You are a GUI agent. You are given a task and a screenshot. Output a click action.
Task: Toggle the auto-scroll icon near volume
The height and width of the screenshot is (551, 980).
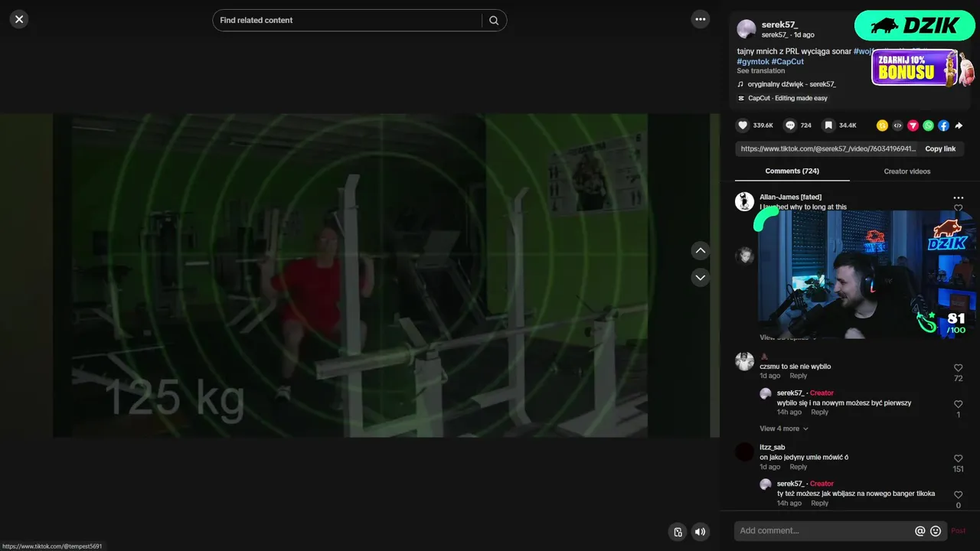[x=678, y=532]
